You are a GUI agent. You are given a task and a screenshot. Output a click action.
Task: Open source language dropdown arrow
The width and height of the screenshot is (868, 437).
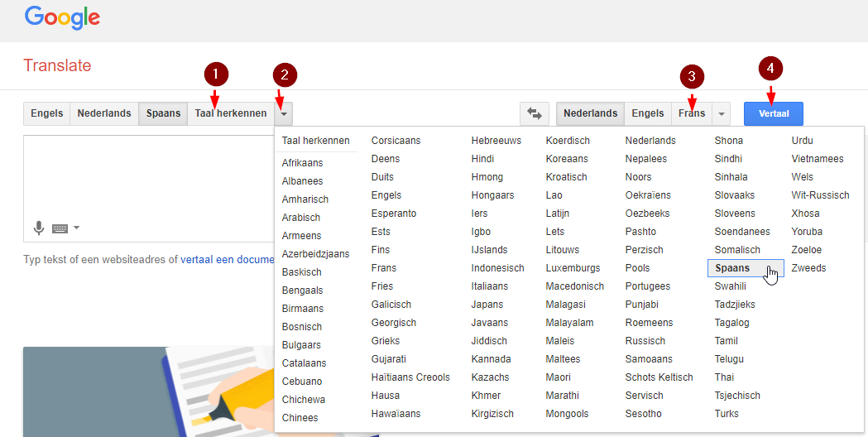284,113
